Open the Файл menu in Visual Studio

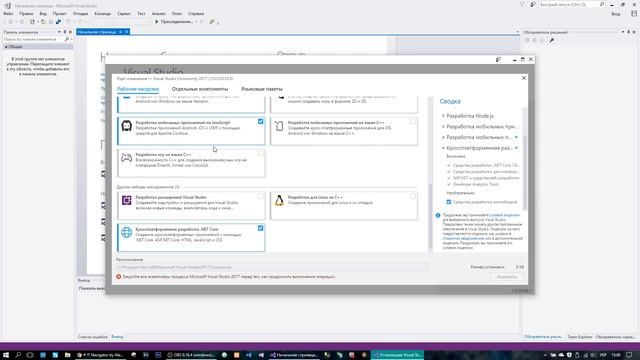(x=8, y=13)
